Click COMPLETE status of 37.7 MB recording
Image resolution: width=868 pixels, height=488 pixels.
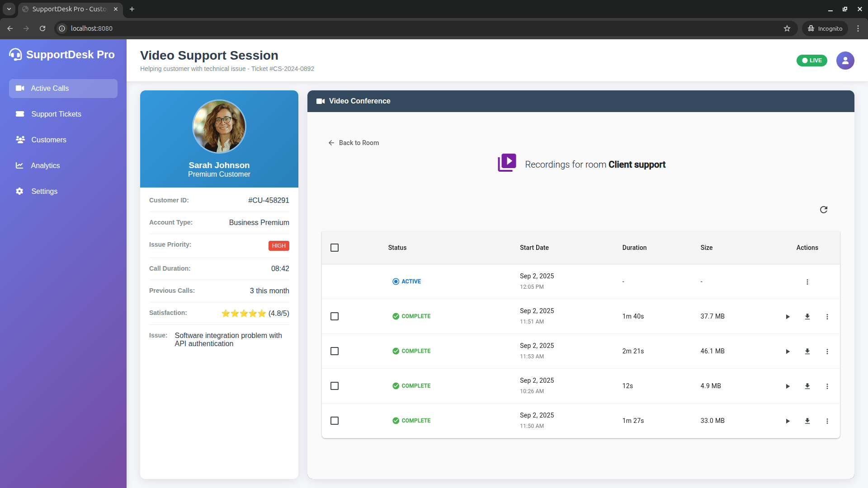click(x=411, y=316)
